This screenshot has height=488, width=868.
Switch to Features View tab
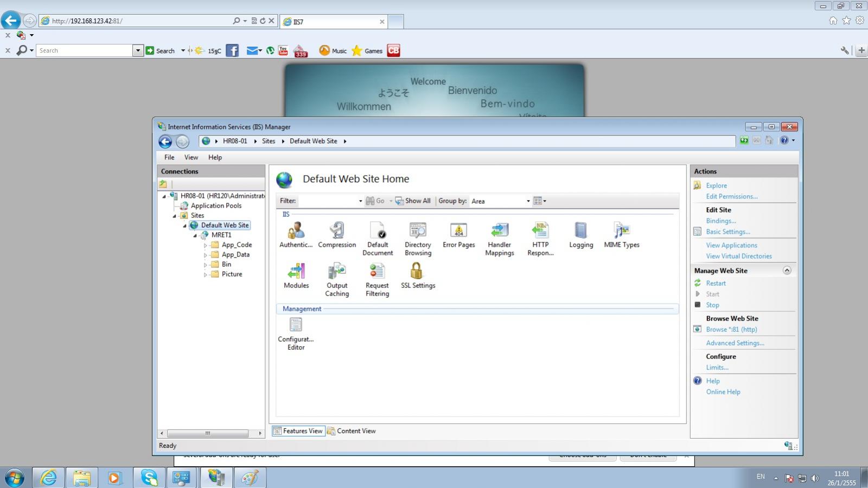(x=298, y=431)
